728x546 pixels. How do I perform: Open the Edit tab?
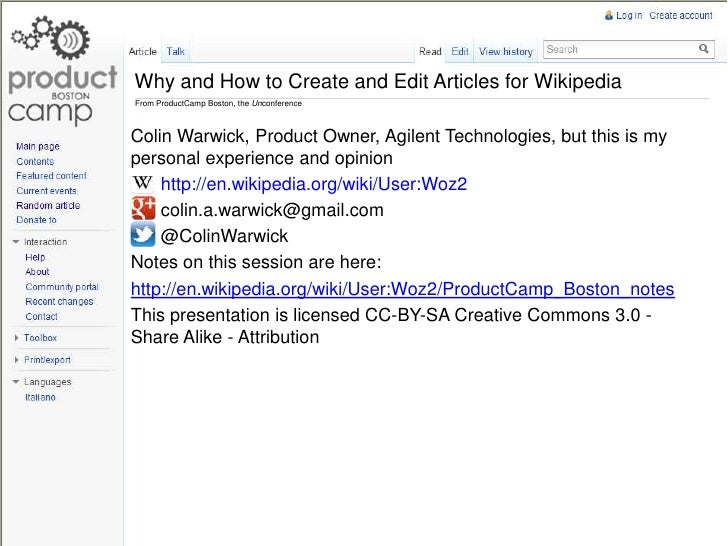(460, 52)
